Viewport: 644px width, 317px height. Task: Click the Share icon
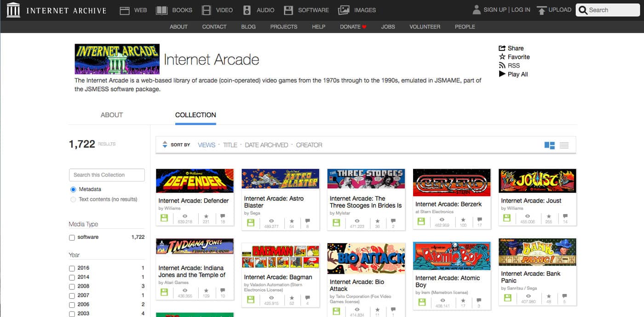[x=502, y=48]
